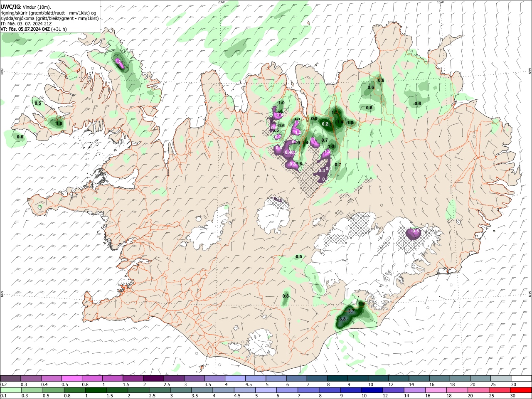Click the '15W' longitude label
Image resolution: width=532 pixels, height=399 pixels.
coord(440,2)
